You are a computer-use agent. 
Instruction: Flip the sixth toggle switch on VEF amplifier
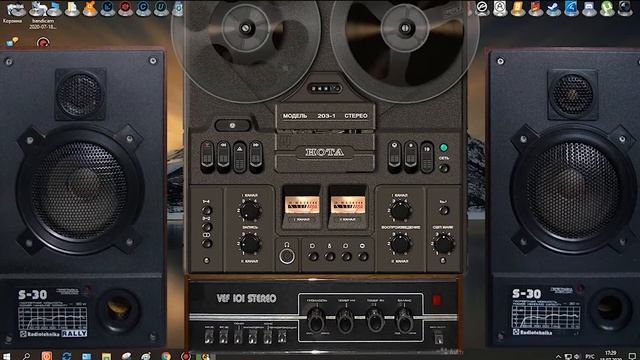tap(282, 336)
